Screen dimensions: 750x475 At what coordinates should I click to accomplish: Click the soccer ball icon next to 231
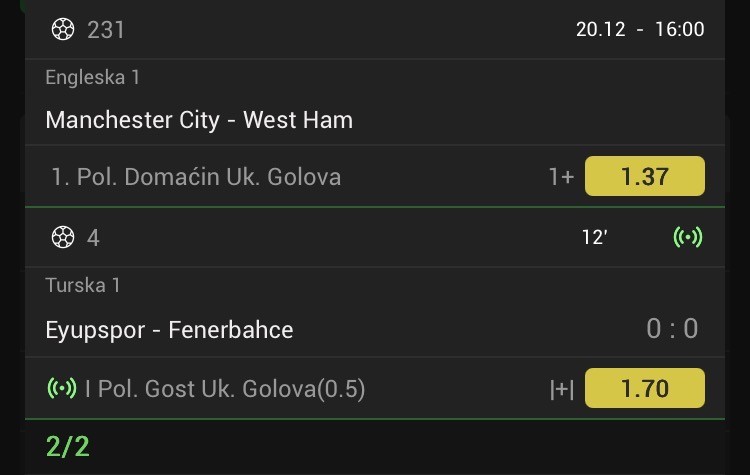(x=62, y=30)
